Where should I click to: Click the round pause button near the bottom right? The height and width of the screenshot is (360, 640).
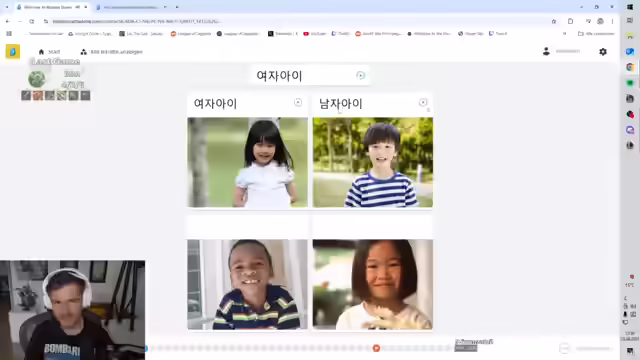[564, 348]
